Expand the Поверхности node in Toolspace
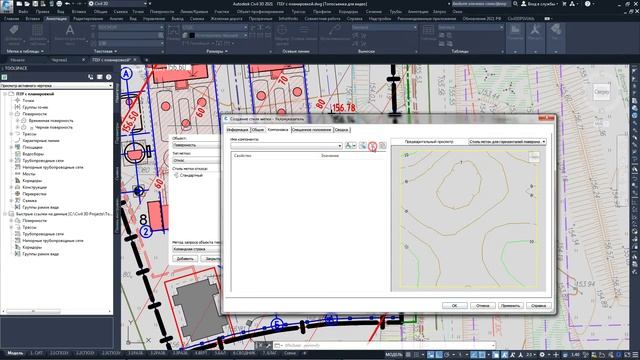Screen dimensions: 640x360 tap(11, 114)
